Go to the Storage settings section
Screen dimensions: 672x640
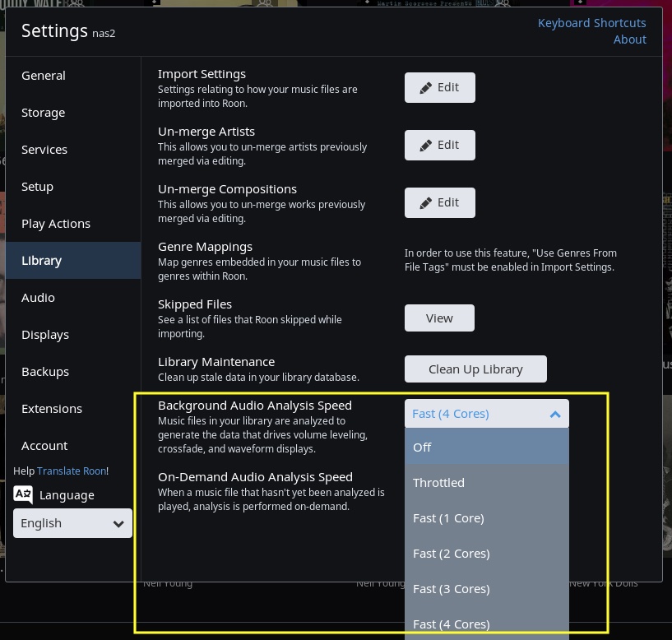(43, 112)
